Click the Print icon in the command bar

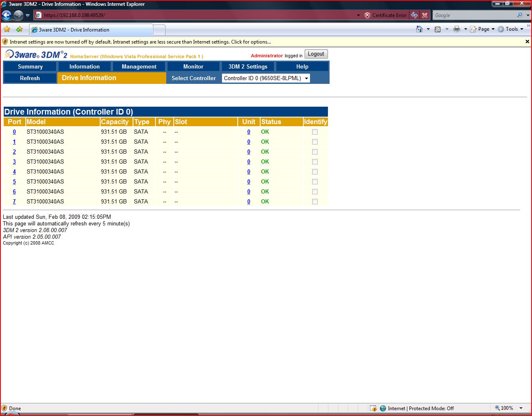tap(457, 29)
